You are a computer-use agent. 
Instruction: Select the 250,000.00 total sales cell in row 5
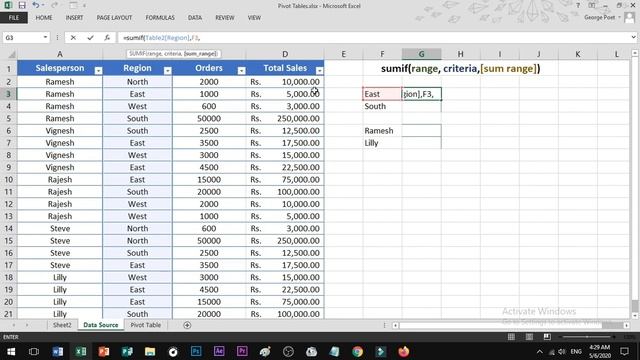pyautogui.click(x=285, y=118)
